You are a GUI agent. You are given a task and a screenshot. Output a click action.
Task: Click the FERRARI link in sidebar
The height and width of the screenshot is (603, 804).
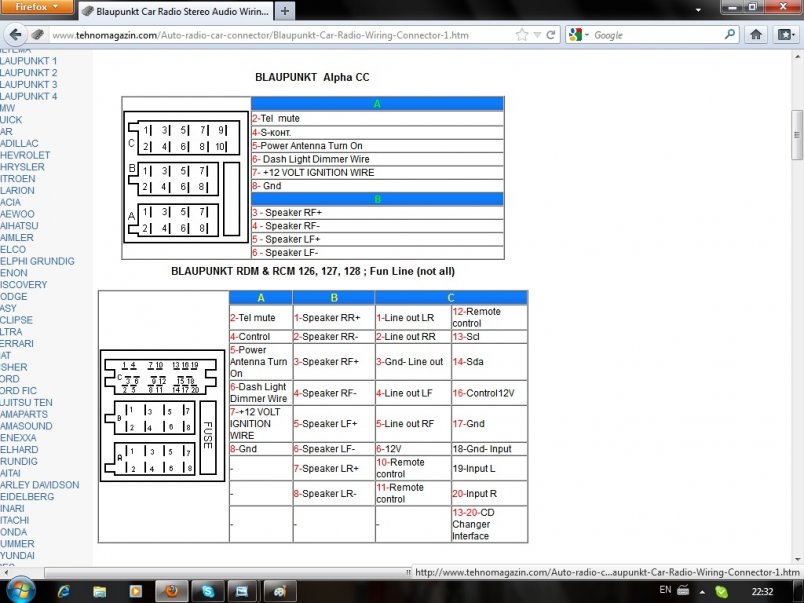click(17, 344)
